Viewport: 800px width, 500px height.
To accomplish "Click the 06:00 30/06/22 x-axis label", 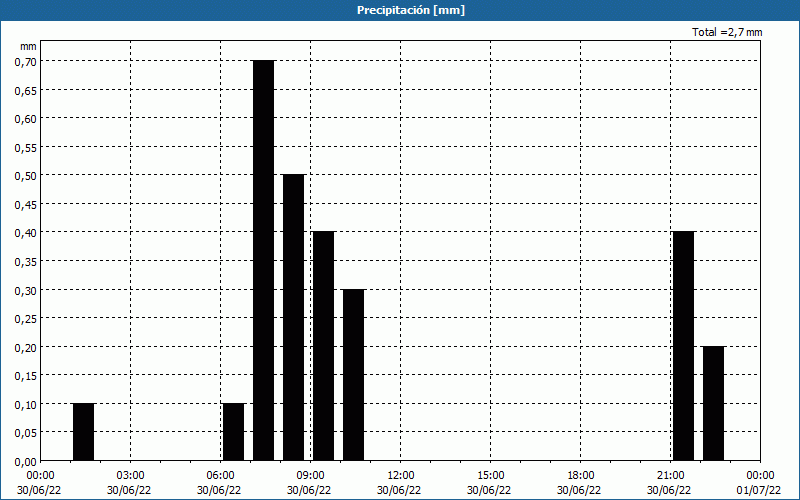I will [x=219, y=483].
